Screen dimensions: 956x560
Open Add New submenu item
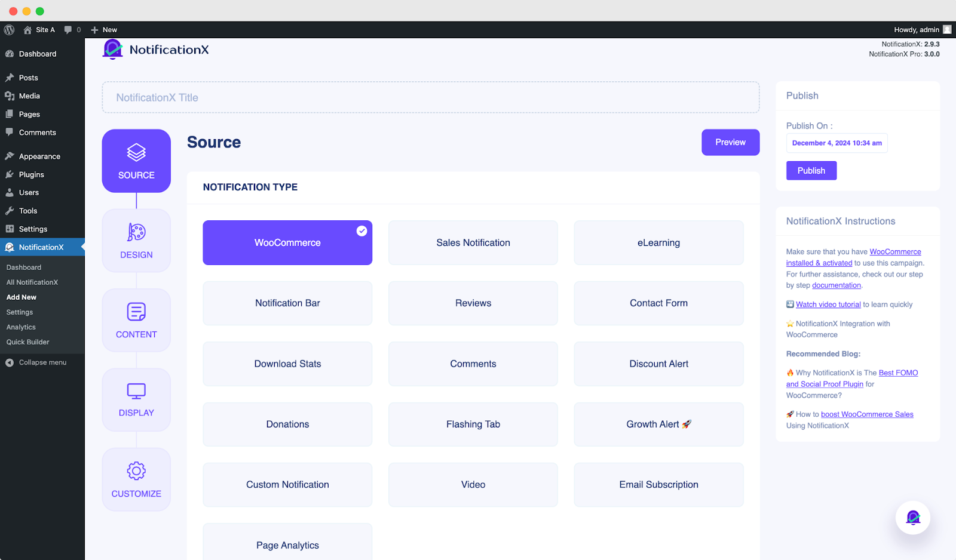click(x=22, y=297)
